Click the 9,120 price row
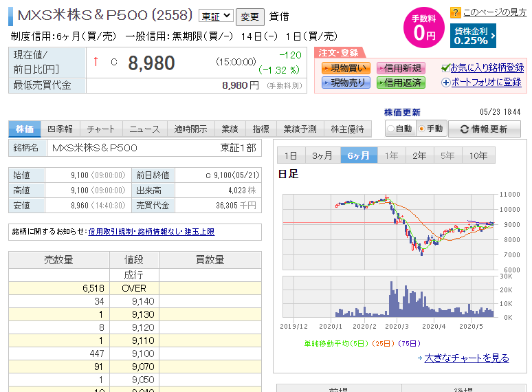This screenshot has width=532, height=392. (135, 327)
